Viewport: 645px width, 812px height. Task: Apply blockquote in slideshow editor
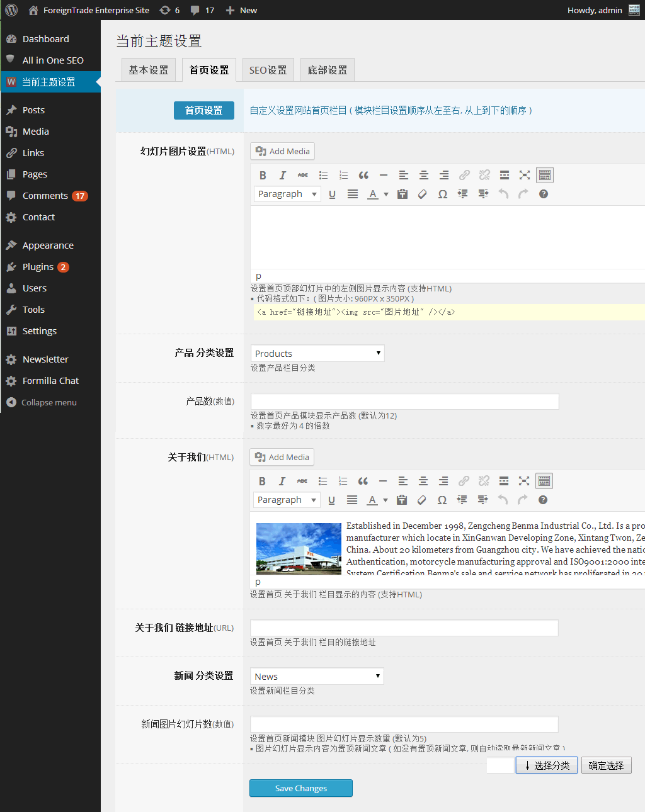pyautogui.click(x=363, y=175)
